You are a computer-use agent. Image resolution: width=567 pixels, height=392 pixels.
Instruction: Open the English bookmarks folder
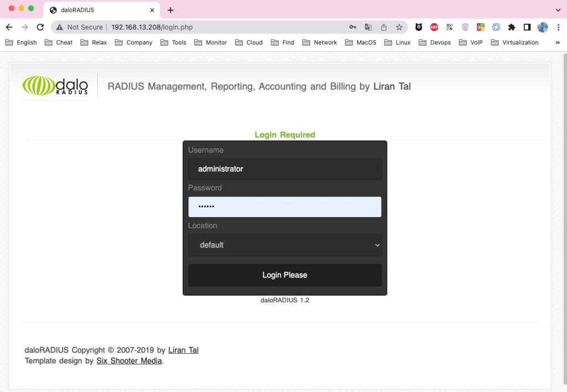22,42
